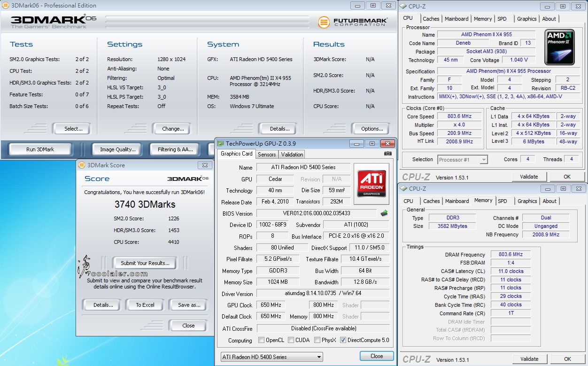588x366 pixels.
Task: Click the Change... button under Settings
Action: tap(173, 129)
